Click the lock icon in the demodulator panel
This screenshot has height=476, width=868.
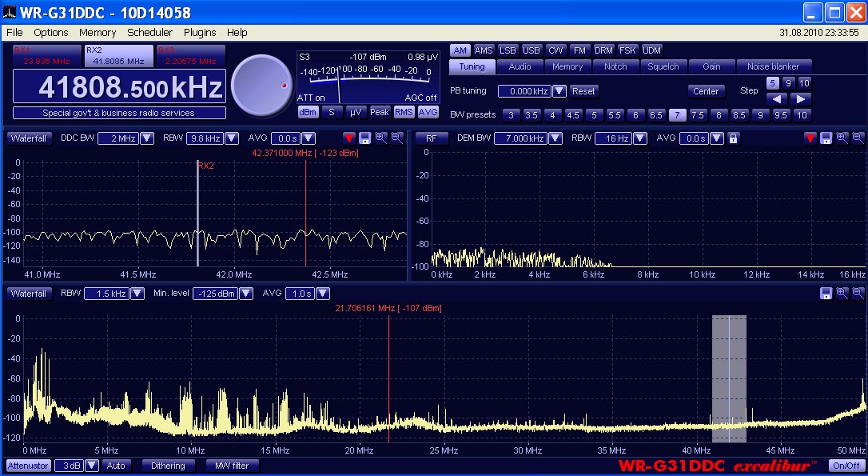(x=734, y=138)
